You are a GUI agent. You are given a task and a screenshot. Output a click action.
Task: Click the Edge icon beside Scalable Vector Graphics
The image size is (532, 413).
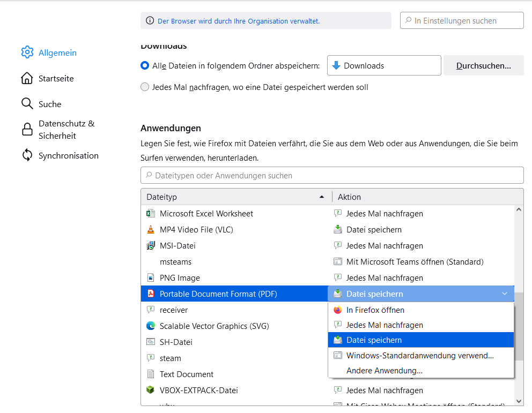pos(151,326)
